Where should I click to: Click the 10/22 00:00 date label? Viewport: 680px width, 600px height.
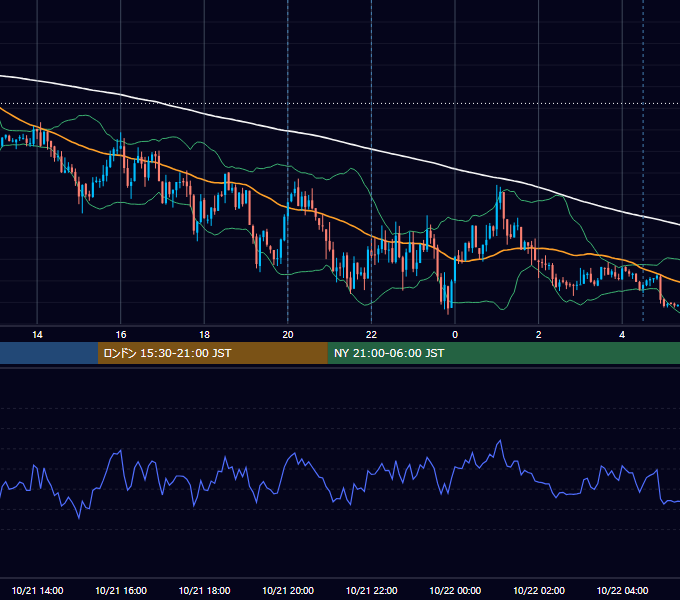tap(455, 590)
